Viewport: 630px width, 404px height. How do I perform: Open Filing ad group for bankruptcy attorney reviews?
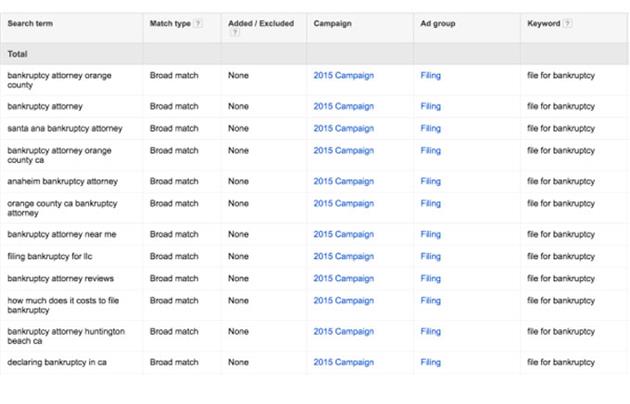430,278
